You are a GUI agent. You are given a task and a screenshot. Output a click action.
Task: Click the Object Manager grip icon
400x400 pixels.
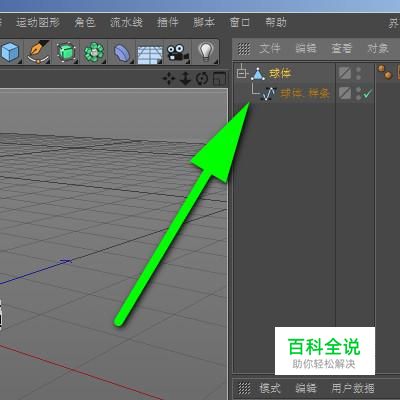point(244,49)
